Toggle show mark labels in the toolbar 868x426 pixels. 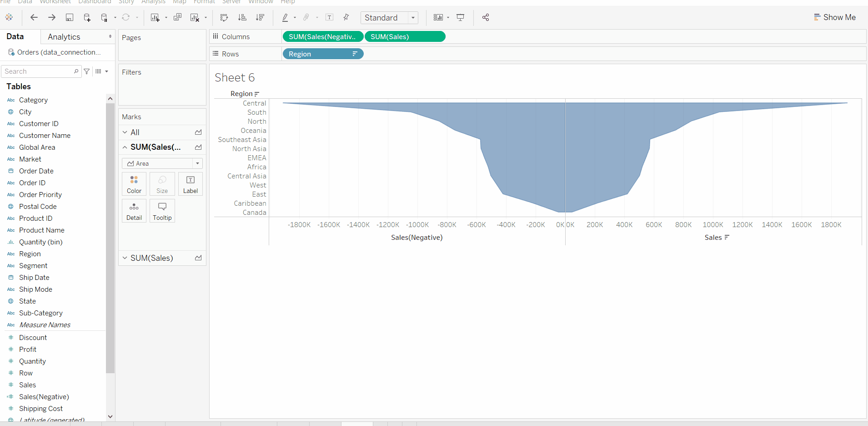330,17
